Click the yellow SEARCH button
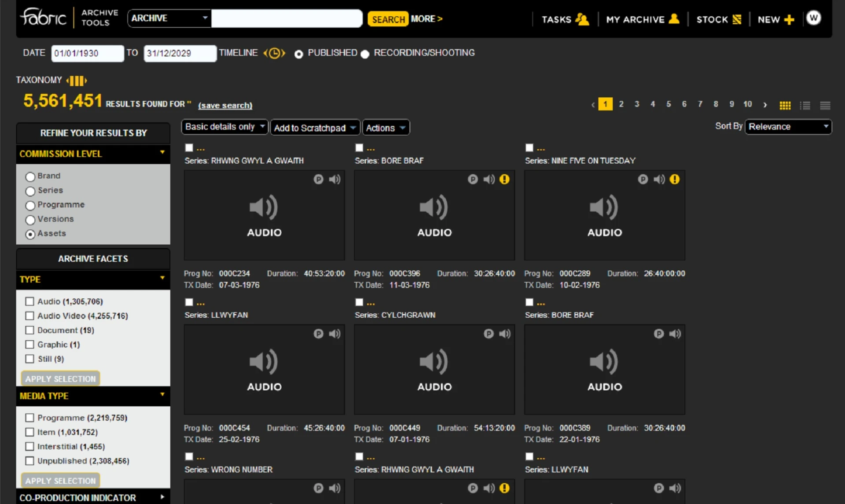 coord(388,19)
